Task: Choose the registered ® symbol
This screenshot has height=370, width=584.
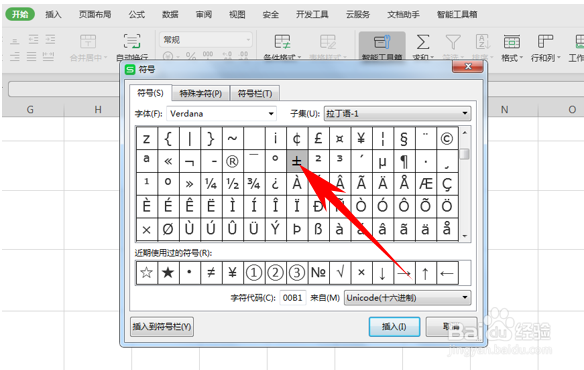Action: [232, 161]
